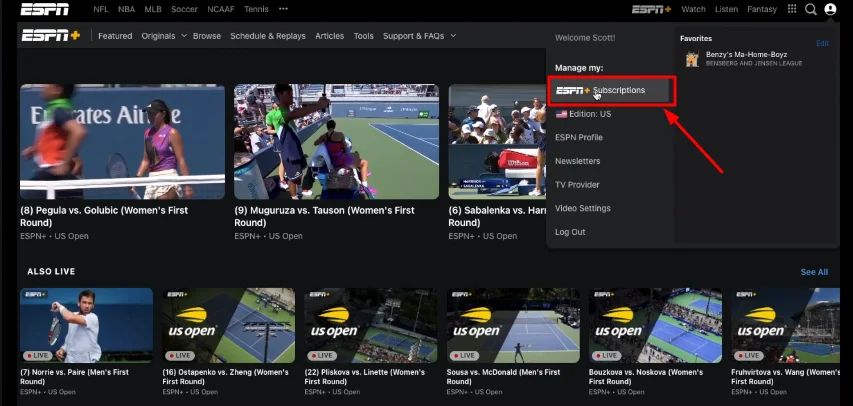Open Pegula vs. Golubic video thumbnail
Image resolution: width=853 pixels, height=406 pixels.
[122, 142]
